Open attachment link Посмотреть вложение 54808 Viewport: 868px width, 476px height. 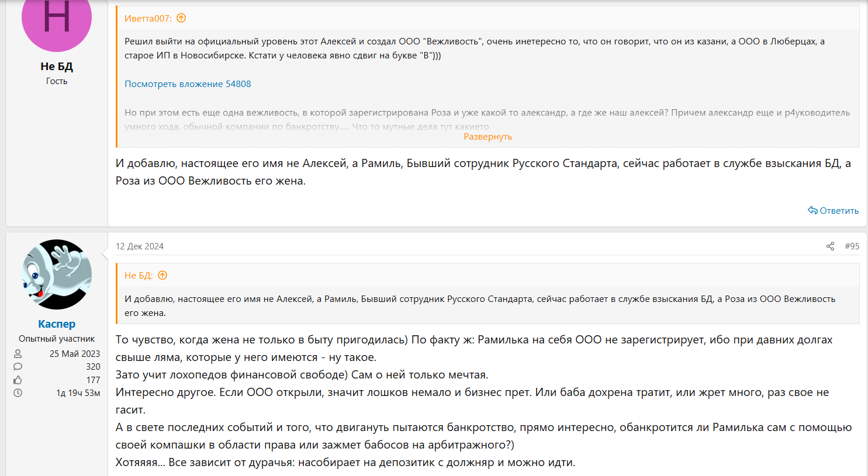coord(188,84)
